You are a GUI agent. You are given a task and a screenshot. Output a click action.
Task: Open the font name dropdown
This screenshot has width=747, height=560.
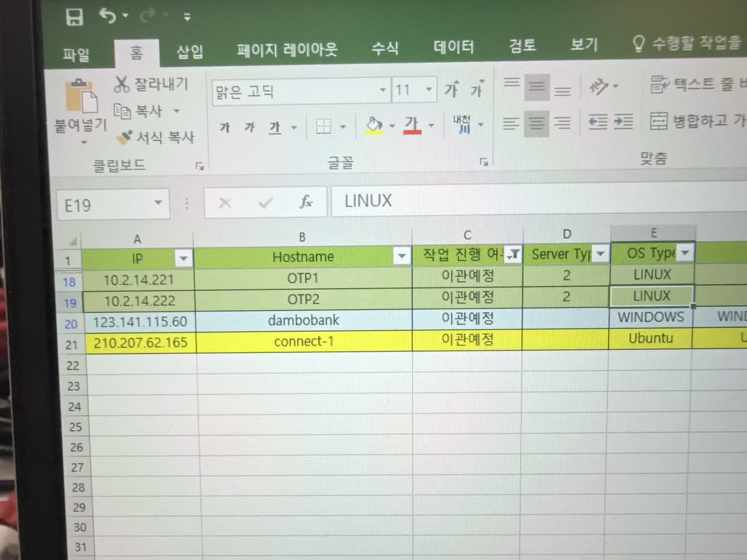382,90
